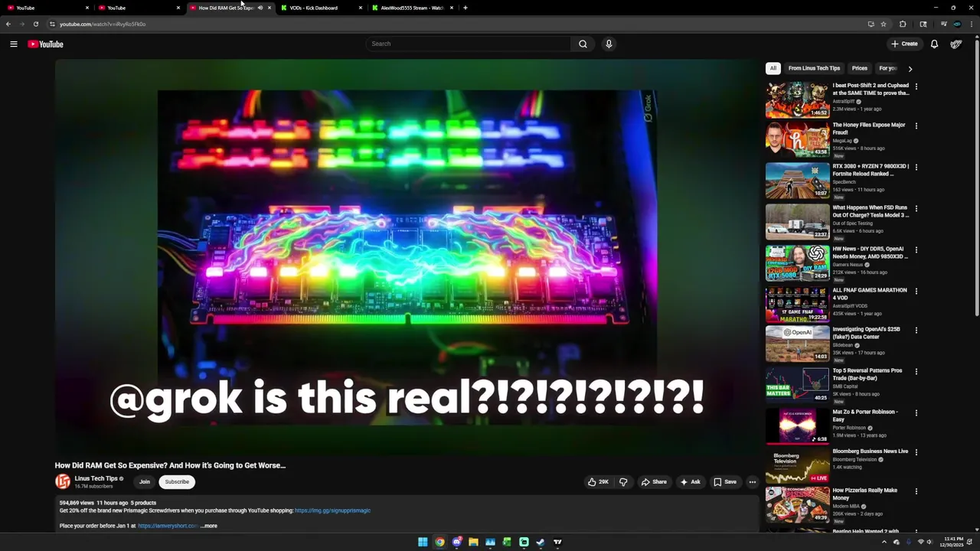This screenshot has width=980, height=551.
Task: Reload the page in browser toolbar
Action: click(x=35, y=24)
